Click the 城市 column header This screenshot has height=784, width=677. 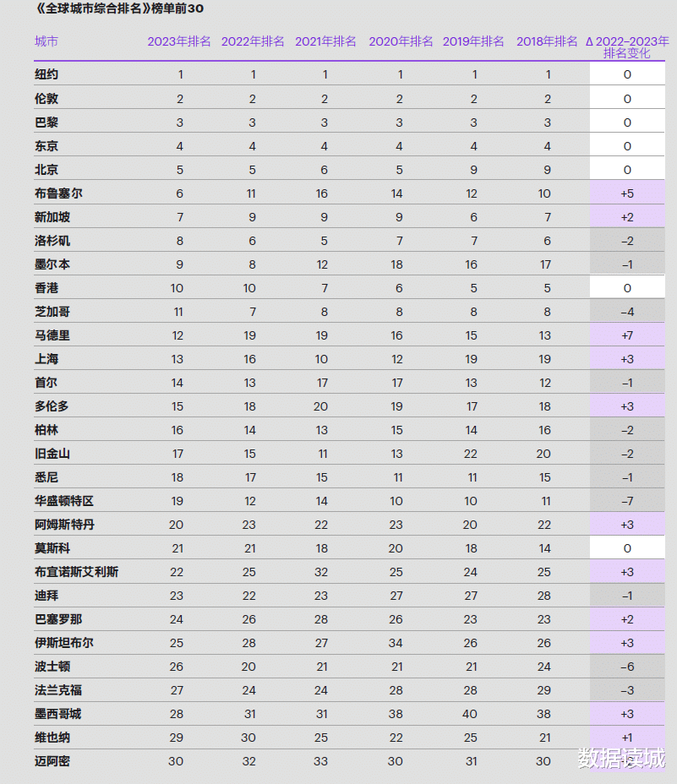(46, 41)
